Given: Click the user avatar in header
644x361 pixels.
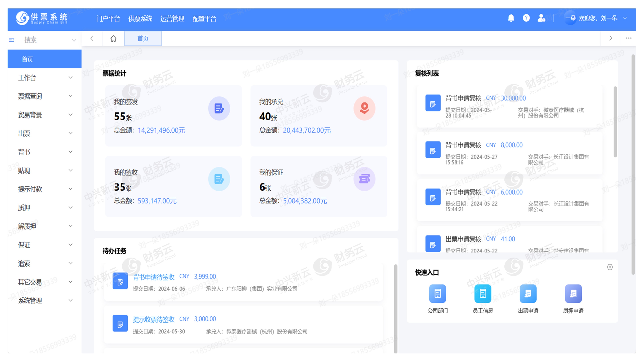Looking at the screenshot, I should click(571, 18).
